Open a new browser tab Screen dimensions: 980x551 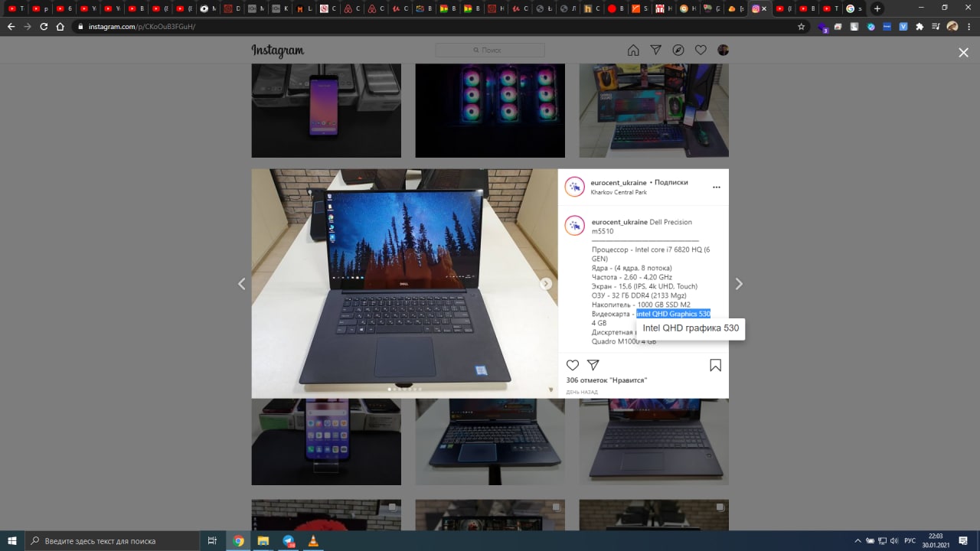click(877, 8)
